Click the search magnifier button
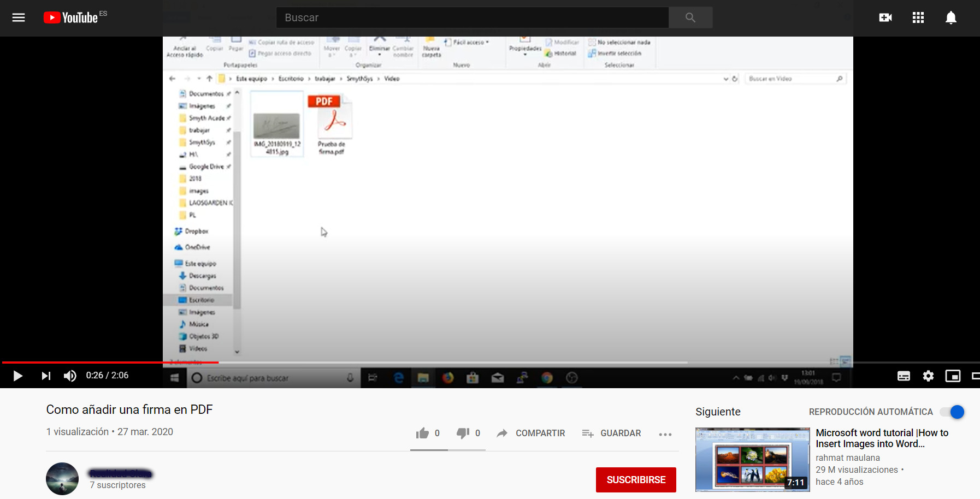 point(690,17)
